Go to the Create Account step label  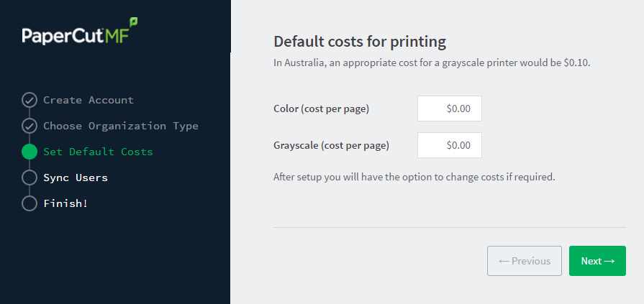(89, 100)
